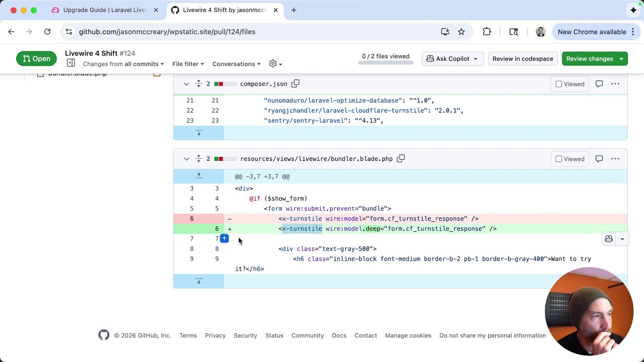The width and height of the screenshot is (644, 362).
Task: Switch to Upgrade Guide Laravel Livewire tab
Action: pos(105,10)
